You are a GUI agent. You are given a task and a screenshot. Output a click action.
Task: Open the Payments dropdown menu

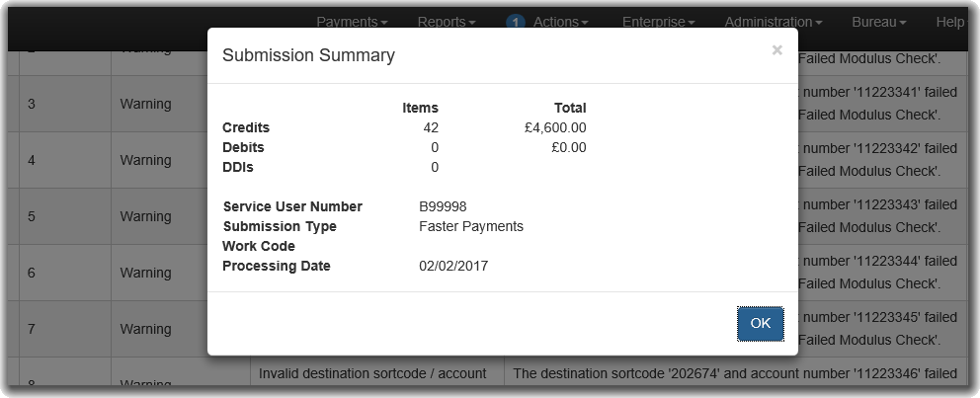[x=352, y=22]
